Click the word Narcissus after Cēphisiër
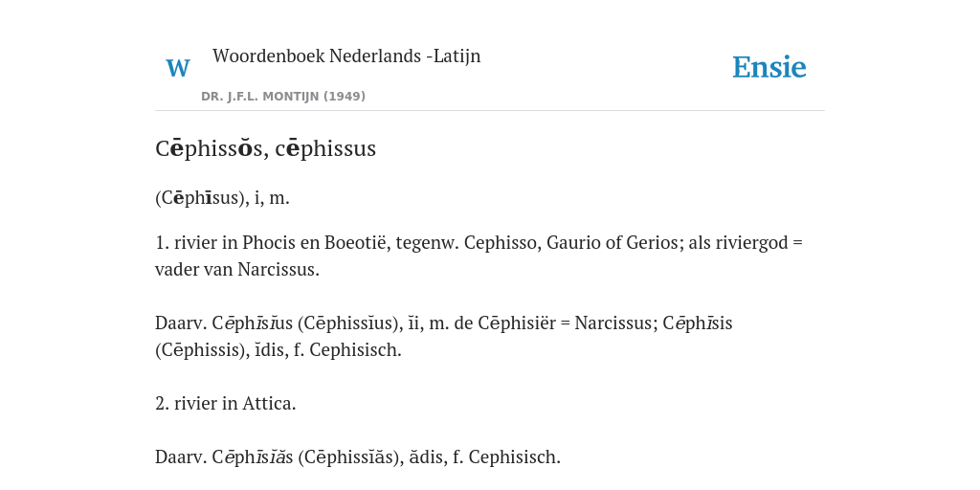 click(613, 323)
